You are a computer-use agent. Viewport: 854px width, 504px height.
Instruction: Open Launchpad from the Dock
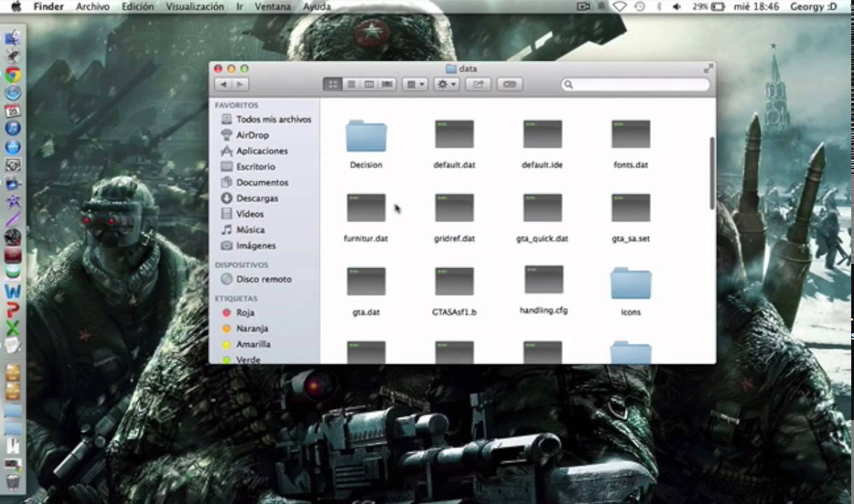pyautogui.click(x=13, y=57)
